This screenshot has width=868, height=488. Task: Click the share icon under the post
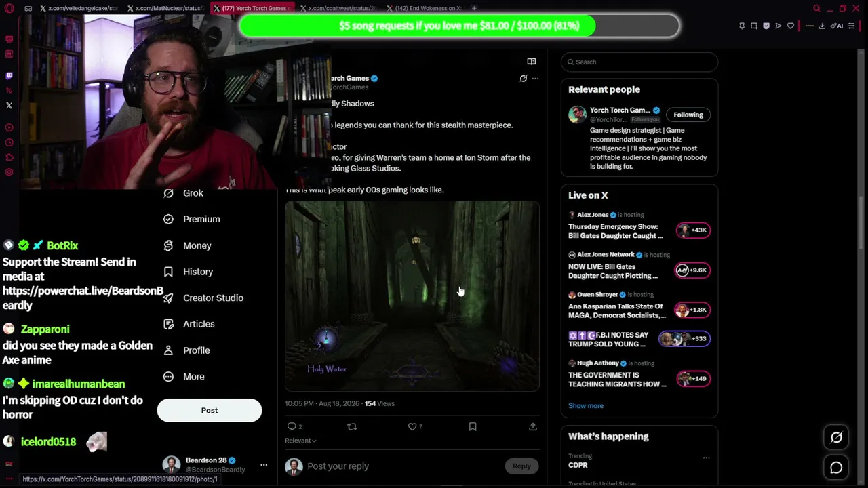tap(533, 426)
